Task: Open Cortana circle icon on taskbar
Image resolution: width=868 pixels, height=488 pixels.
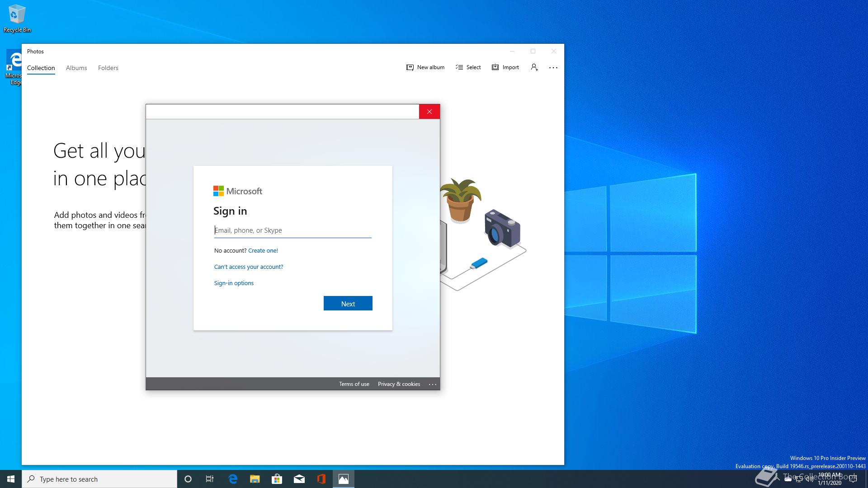Action: tap(188, 479)
